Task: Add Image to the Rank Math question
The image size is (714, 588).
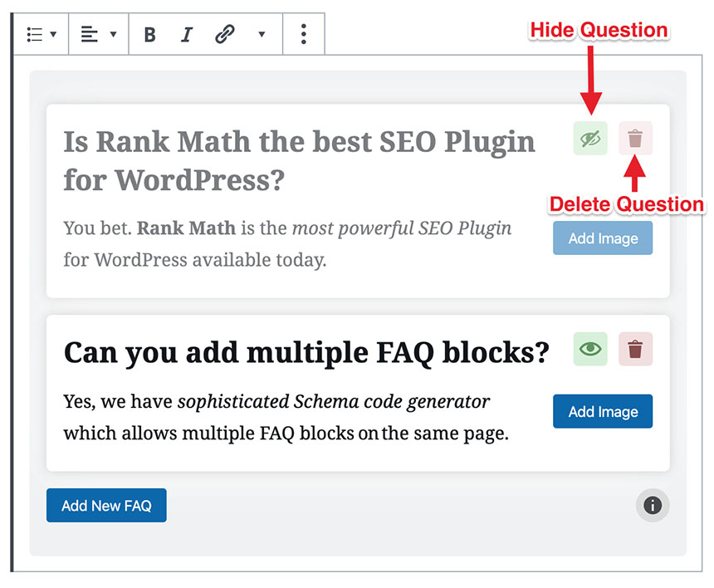Action: pyautogui.click(x=603, y=238)
